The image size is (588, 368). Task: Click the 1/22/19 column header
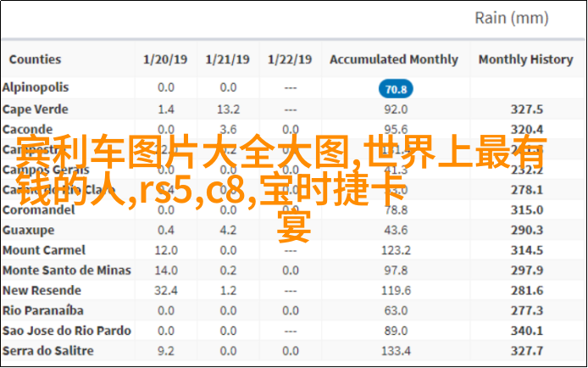[x=290, y=59]
